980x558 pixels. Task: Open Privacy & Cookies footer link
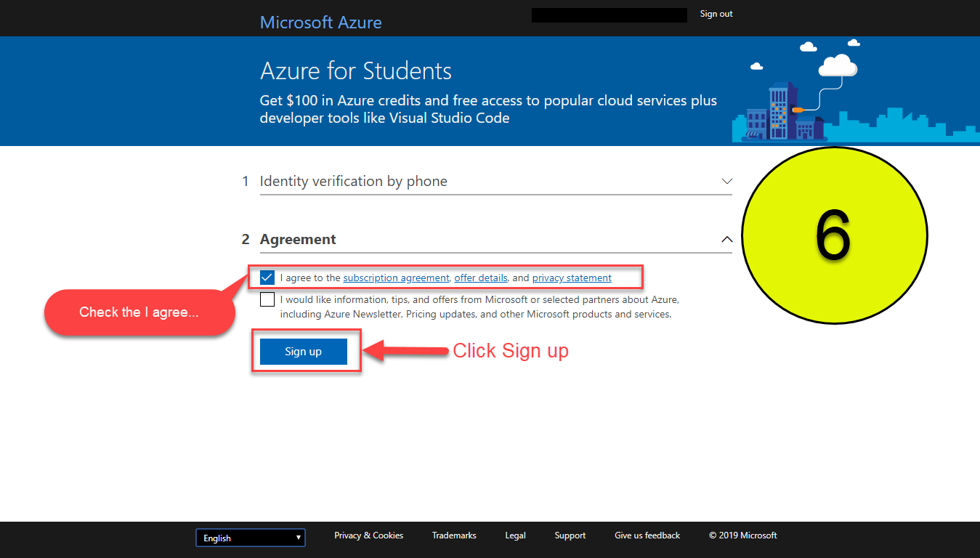[x=368, y=535]
